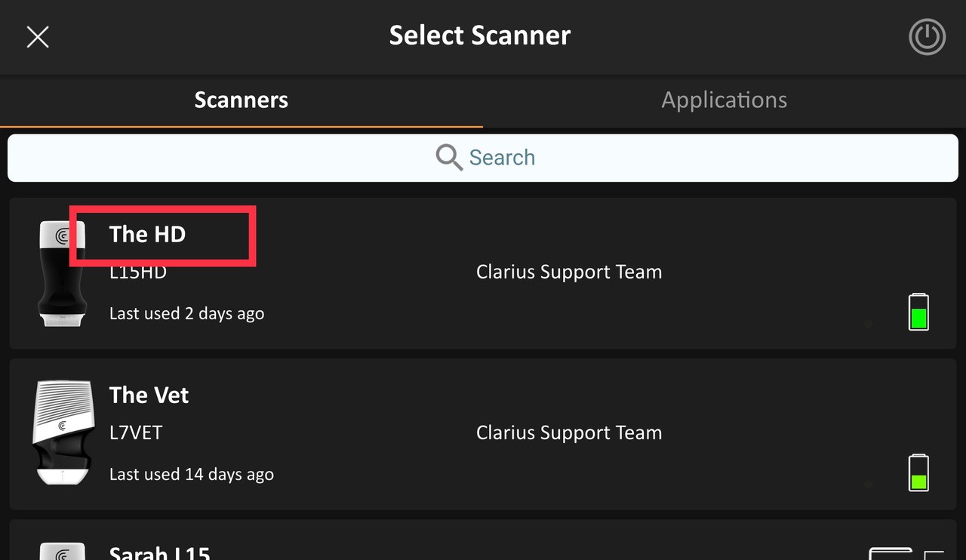Image resolution: width=966 pixels, height=560 pixels.
Task: Click 'Last used 14 days ago' text
Action: [x=192, y=474]
